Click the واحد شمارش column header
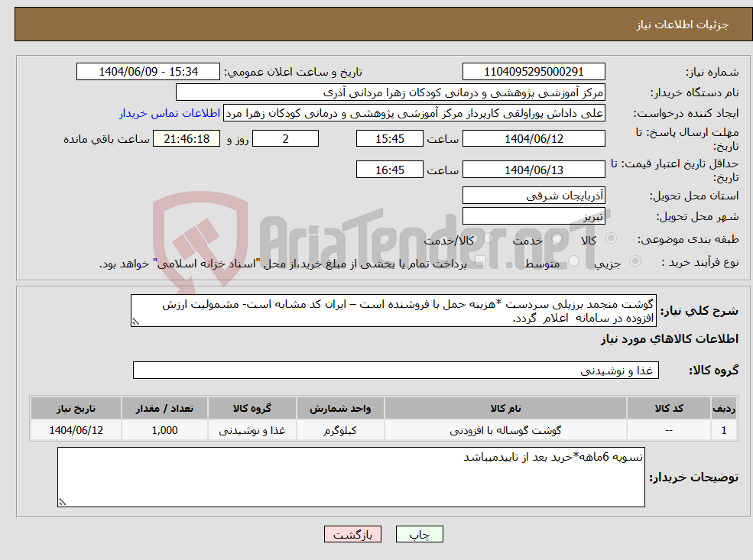Image resolution: width=753 pixels, height=560 pixels. [x=340, y=409]
